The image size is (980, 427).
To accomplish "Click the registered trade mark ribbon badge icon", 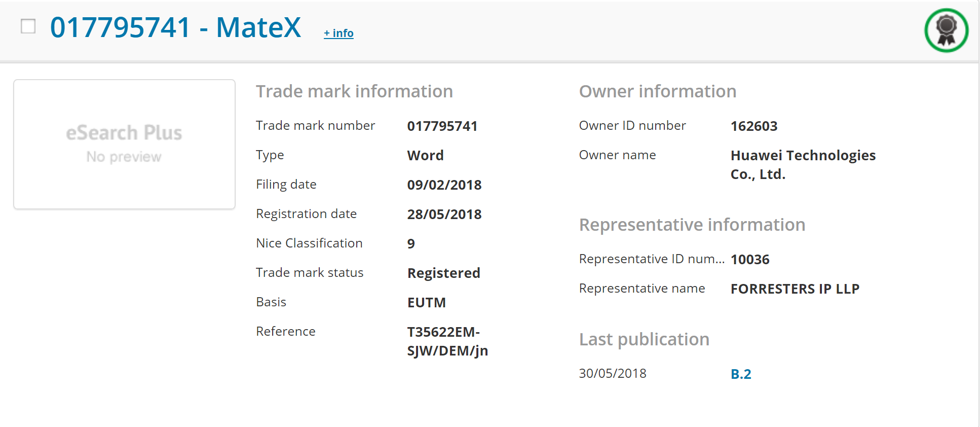I will point(946,30).
